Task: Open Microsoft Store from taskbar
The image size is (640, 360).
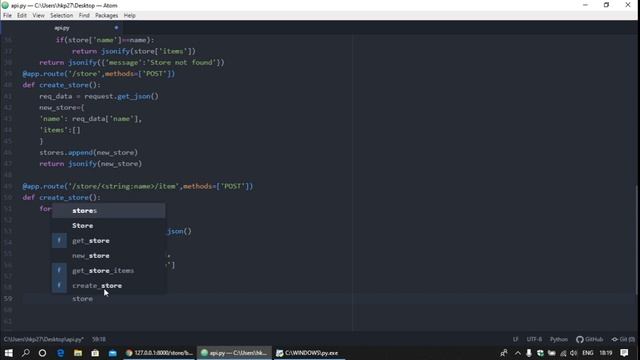Action: [x=95, y=353]
